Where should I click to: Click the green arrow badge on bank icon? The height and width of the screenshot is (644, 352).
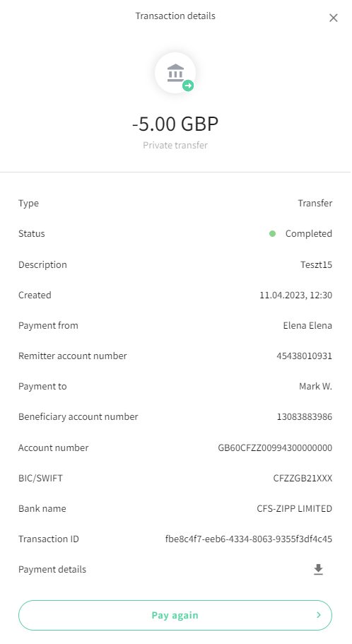click(188, 86)
